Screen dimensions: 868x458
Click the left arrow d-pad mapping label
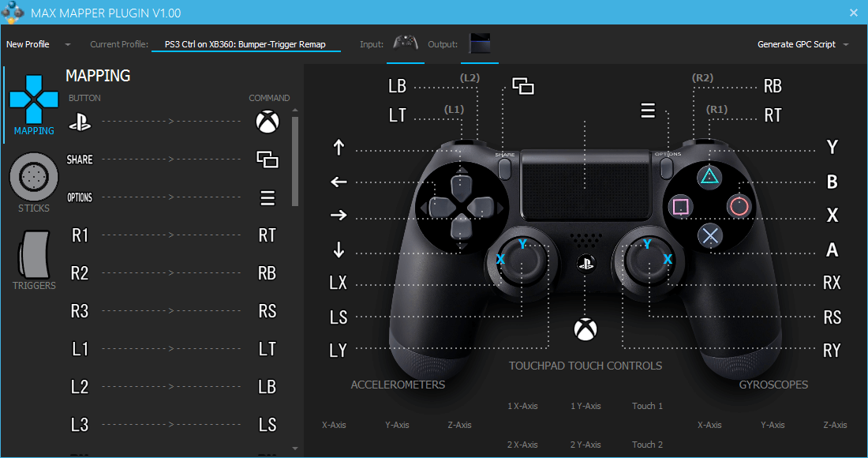pos(339,182)
